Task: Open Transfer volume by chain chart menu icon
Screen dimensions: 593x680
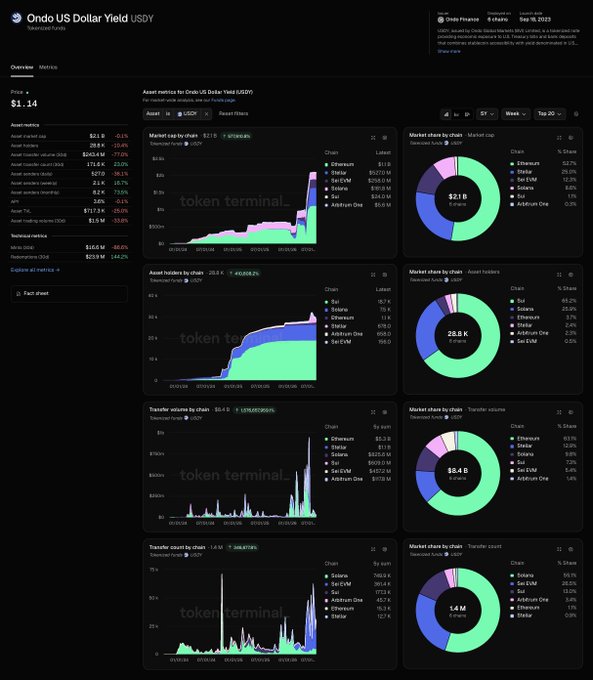Action: (385, 412)
